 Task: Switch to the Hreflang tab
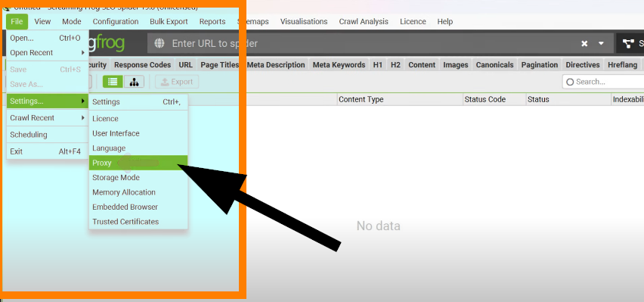coord(623,64)
